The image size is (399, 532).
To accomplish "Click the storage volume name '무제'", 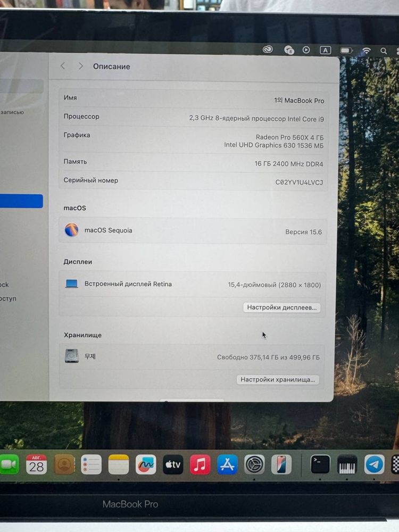I will click(90, 356).
